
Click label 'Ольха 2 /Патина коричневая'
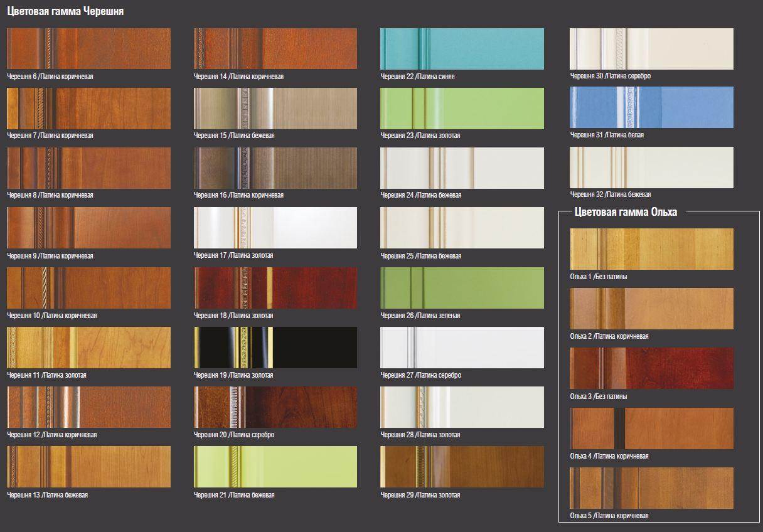pos(609,336)
